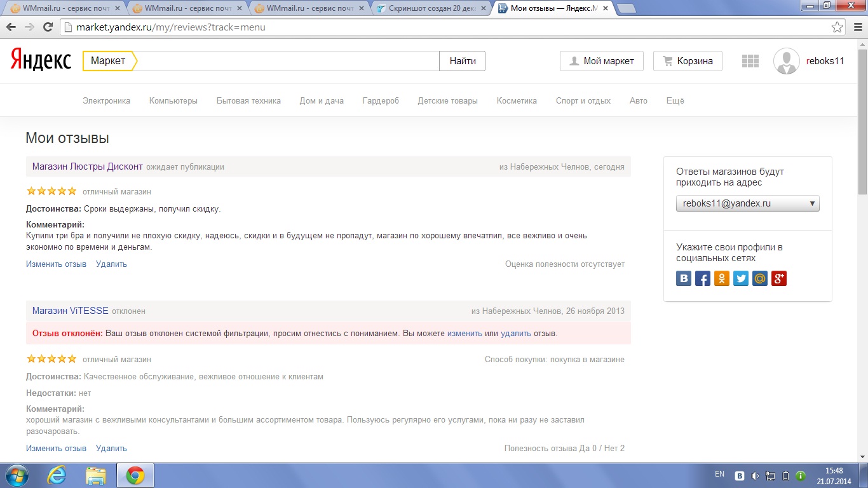Go back with the browser back arrow
The width and height of the screenshot is (868, 488).
(x=11, y=27)
